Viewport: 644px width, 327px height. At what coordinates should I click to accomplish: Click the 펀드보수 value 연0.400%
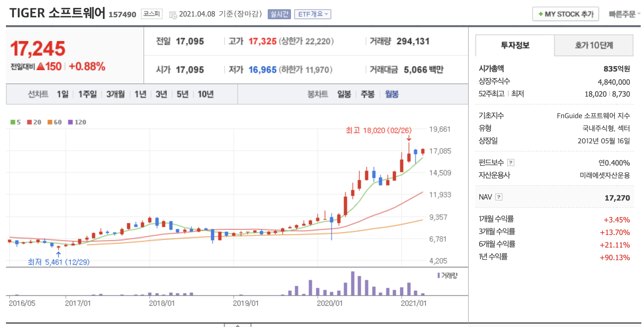[614, 163]
